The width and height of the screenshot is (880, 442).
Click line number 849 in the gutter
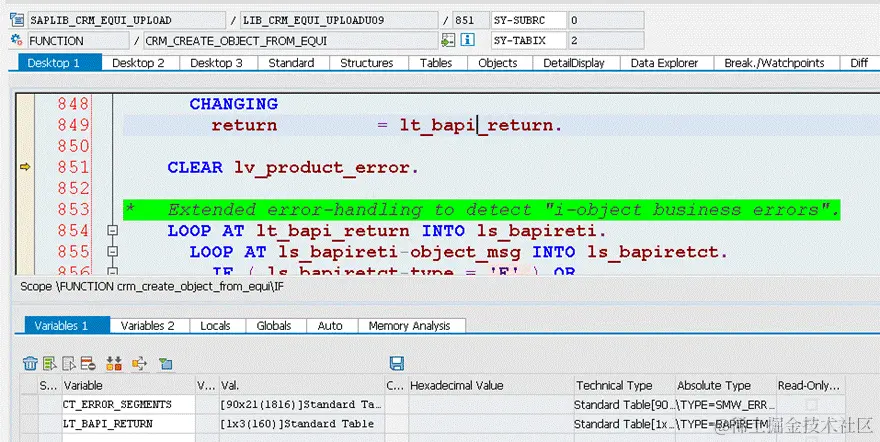coord(73,125)
